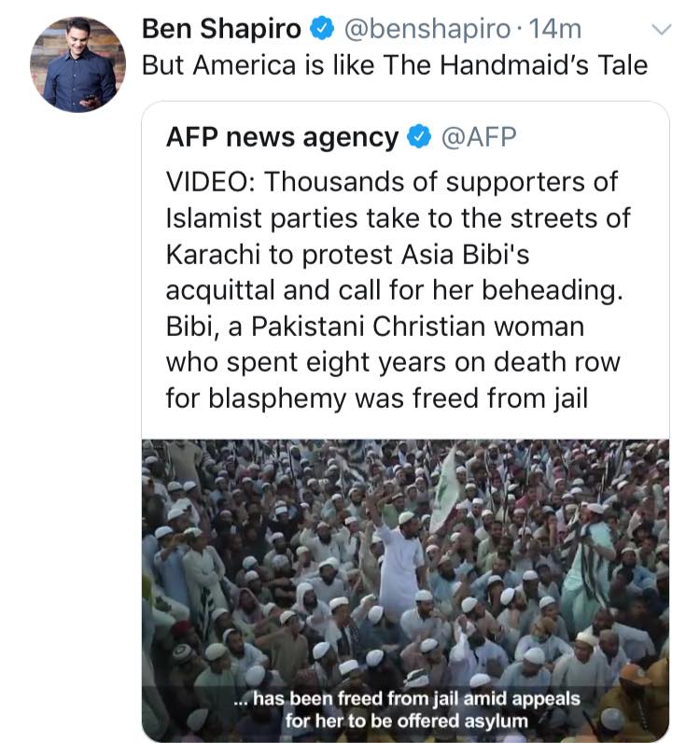This screenshot has height=743, width=700.
Task: Click the 14m tweet timestamp
Action: (x=555, y=29)
